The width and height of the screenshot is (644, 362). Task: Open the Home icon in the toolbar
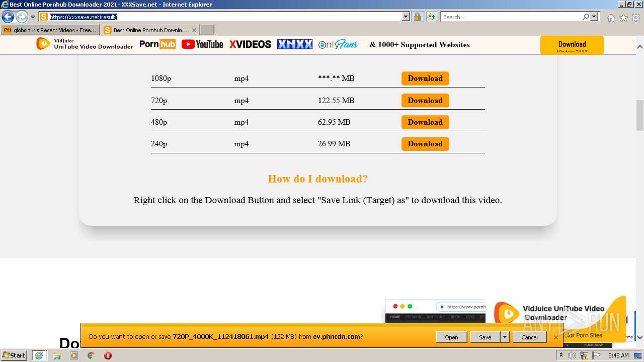[x=611, y=18]
